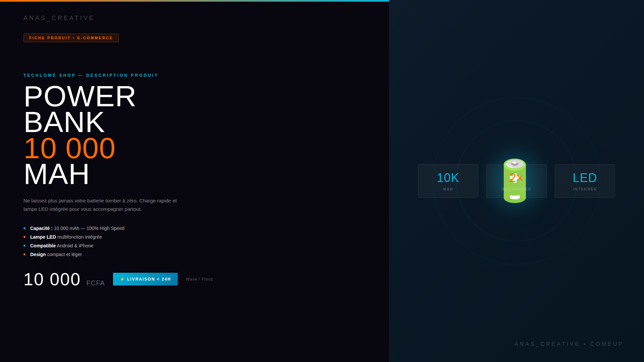
Task: Click the lightning bolt on Livraison button
Action: coord(122,279)
